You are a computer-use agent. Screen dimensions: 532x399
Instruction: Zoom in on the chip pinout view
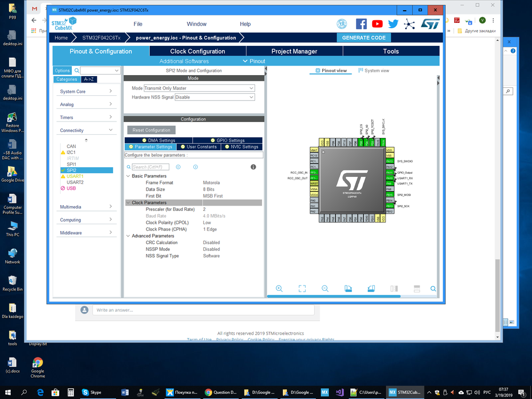pyautogui.click(x=279, y=288)
